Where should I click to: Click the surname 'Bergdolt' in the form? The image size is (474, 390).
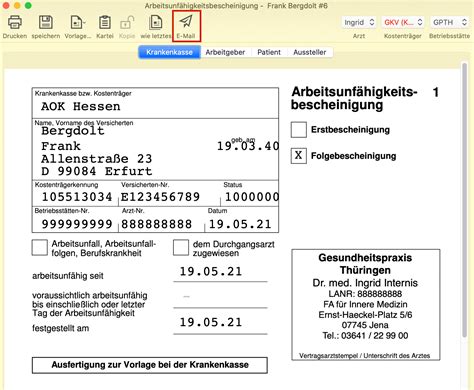pos(73,131)
